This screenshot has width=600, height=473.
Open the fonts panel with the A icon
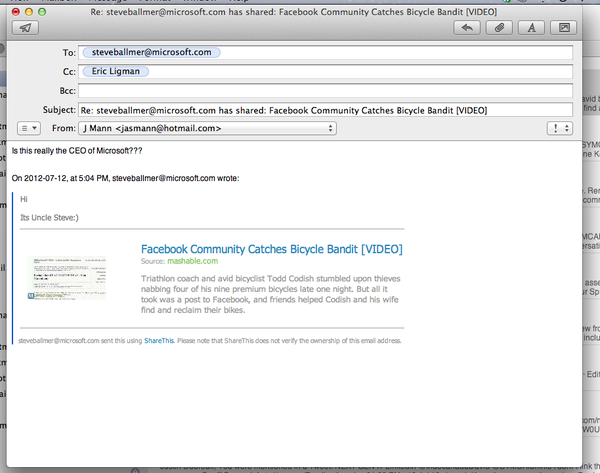click(531, 28)
